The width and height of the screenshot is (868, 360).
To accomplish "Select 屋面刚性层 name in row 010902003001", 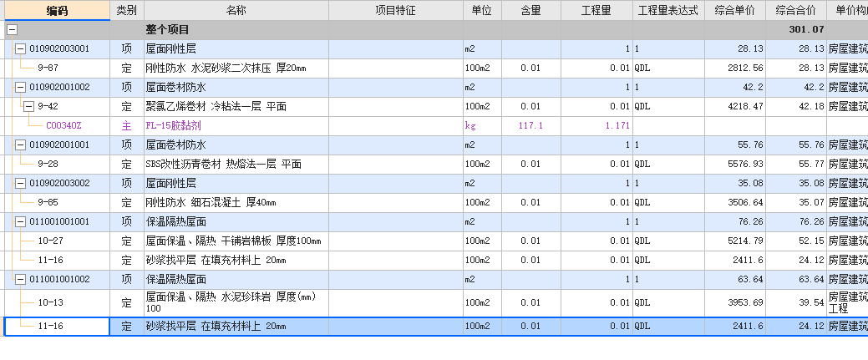I will pyautogui.click(x=236, y=48).
